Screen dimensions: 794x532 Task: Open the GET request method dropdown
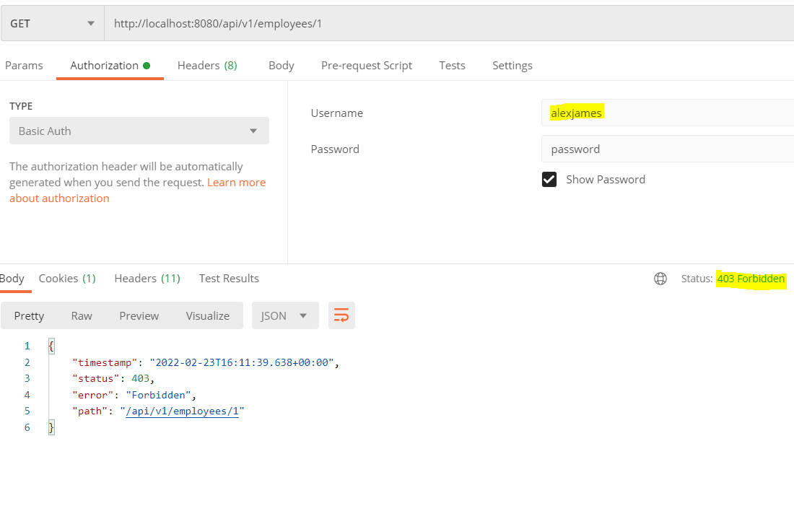(51, 22)
